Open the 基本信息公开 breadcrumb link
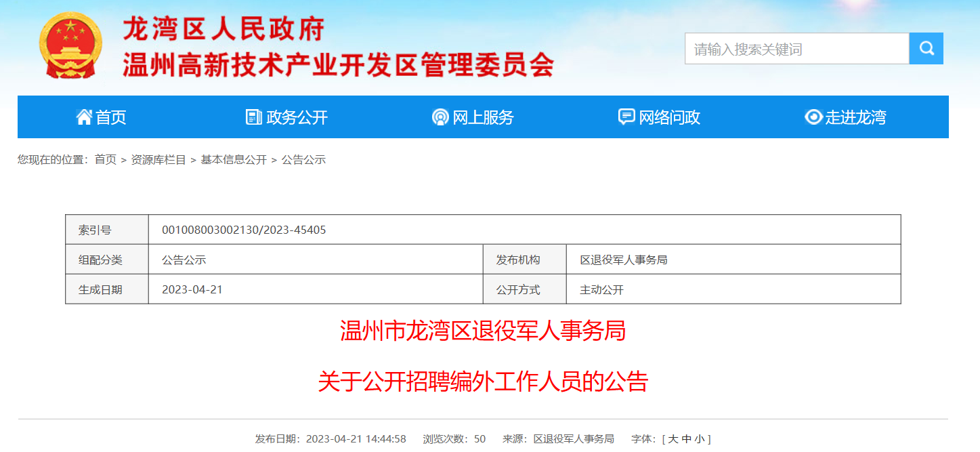Image resolution: width=980 pixels, height=452 pixels. click(x=234, y=160)
